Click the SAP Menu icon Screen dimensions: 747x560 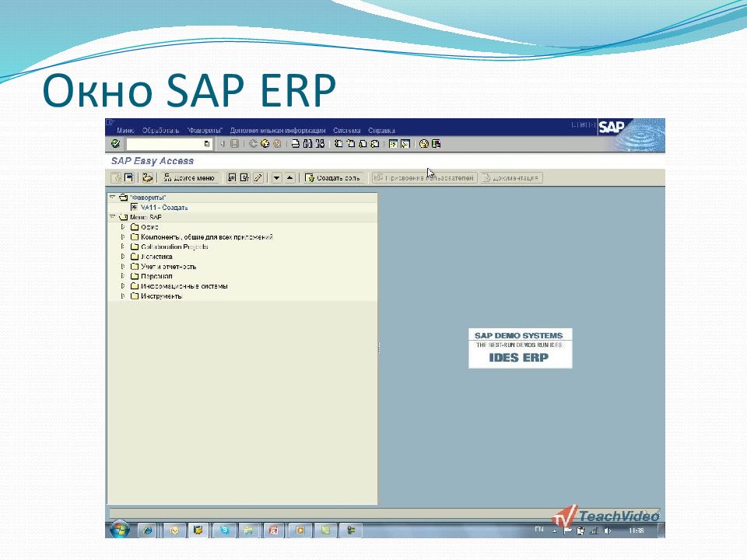click(x=128, y=177)
